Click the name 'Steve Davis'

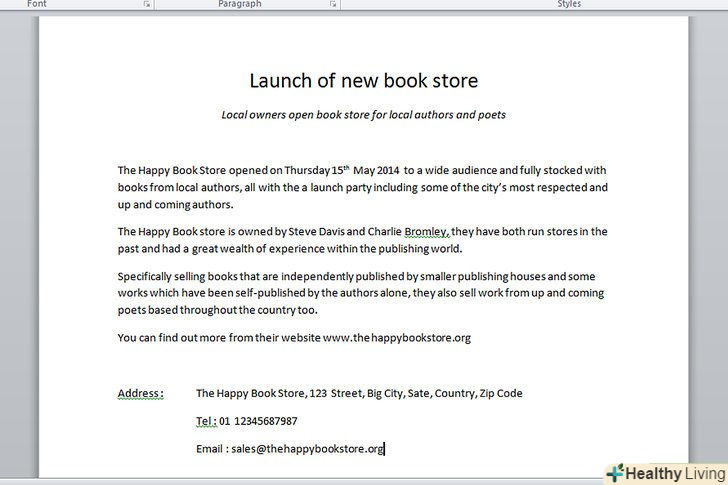[x=316, y=232]
